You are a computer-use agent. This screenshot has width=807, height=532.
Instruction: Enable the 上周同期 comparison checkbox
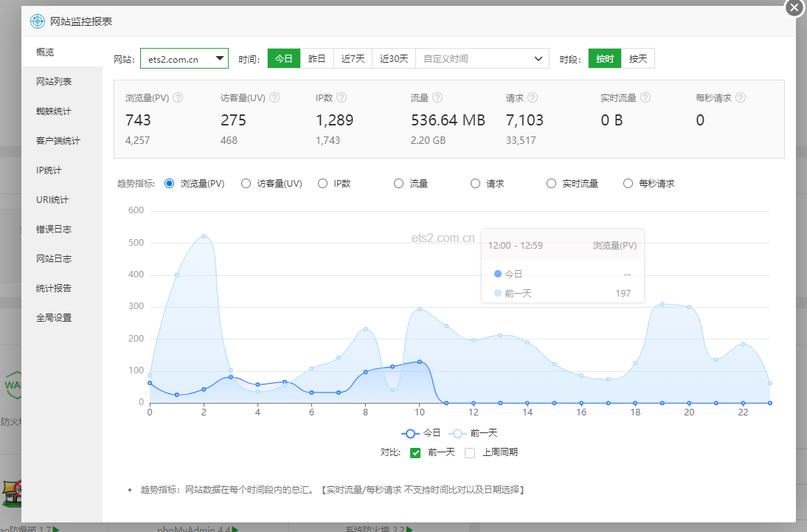[x=469, y=453]
